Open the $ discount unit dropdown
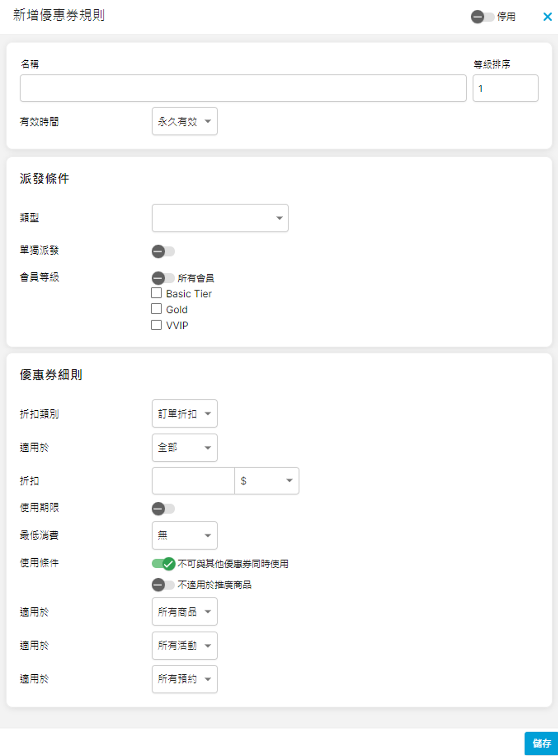The image size is (558, 756). tap(266, 481)
